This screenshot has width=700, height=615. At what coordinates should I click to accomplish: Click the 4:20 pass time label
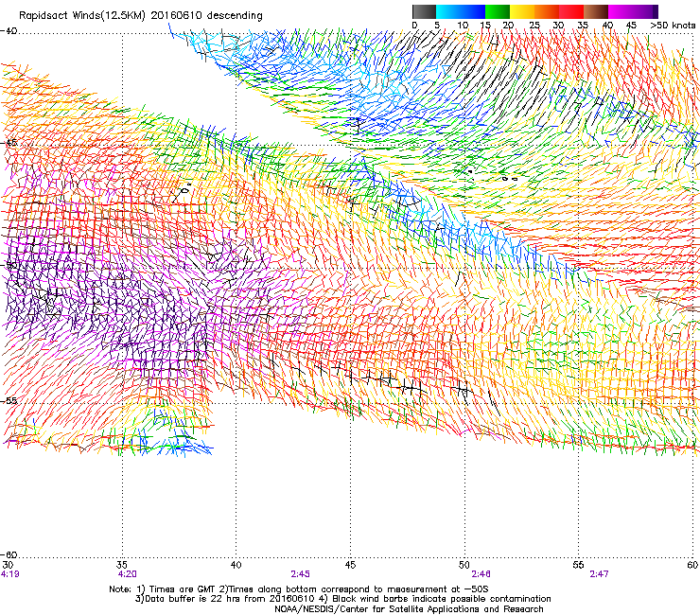pos(128,574)
